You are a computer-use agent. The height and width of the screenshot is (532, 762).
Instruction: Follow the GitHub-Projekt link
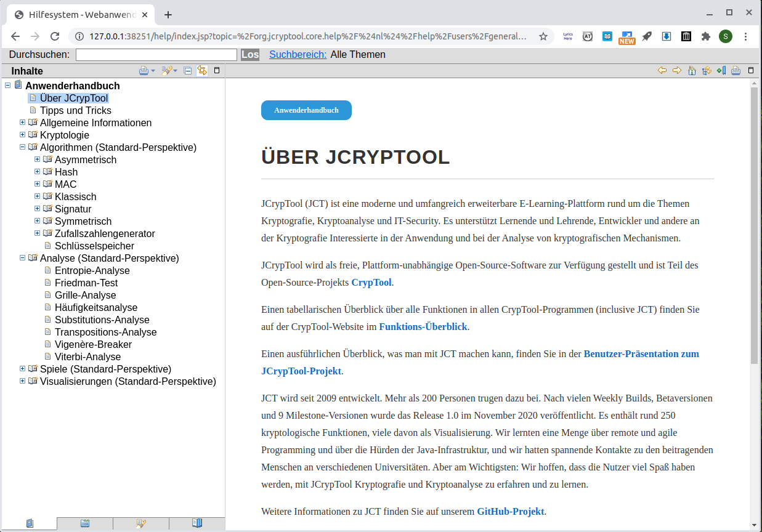[511, 512]
